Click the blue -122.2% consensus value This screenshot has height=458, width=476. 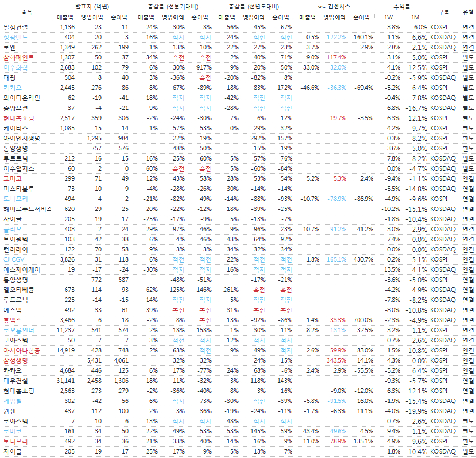[335, 38]
